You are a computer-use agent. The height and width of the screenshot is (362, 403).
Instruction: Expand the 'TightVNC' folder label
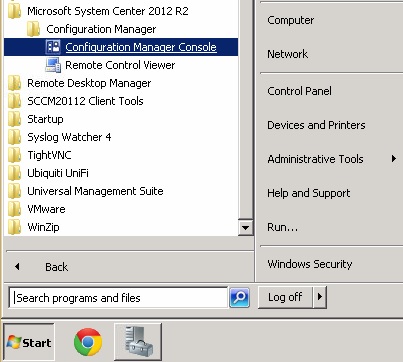click(49, 155)
